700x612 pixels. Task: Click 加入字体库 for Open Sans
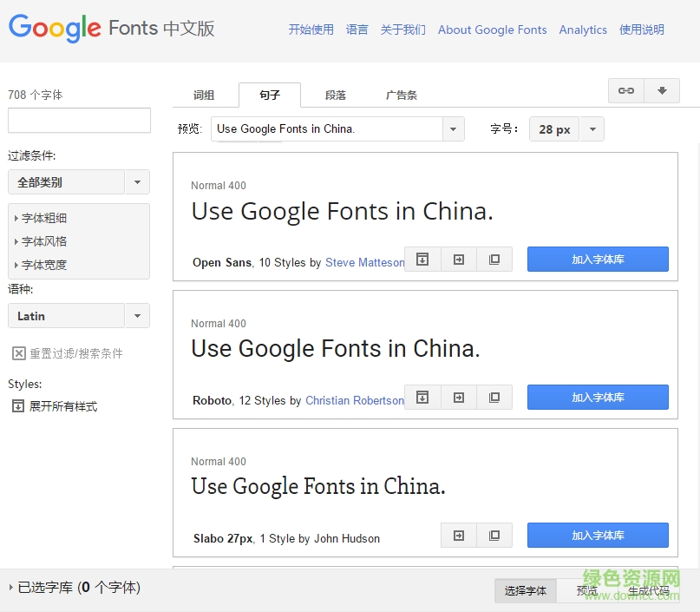[597, 259]
